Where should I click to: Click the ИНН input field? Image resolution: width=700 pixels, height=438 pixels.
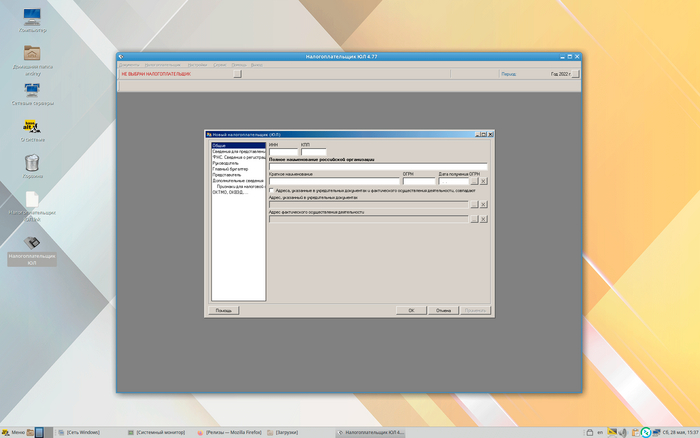pyautogui.click(x=284, y=152)
